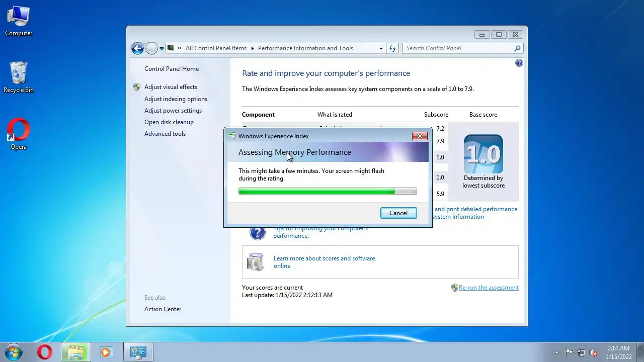Show hidden system tray icons

(x=556, y=352)
